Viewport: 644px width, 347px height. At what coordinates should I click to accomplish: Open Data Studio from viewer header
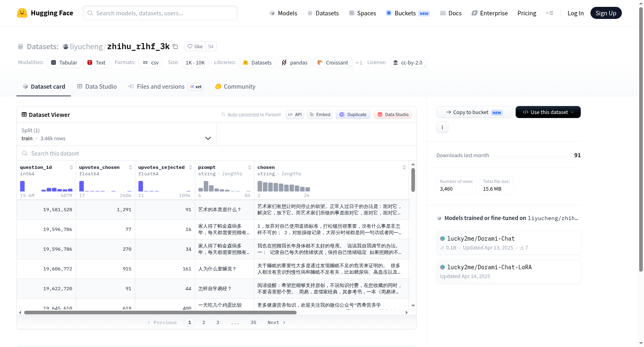click(x=393, y=114)
